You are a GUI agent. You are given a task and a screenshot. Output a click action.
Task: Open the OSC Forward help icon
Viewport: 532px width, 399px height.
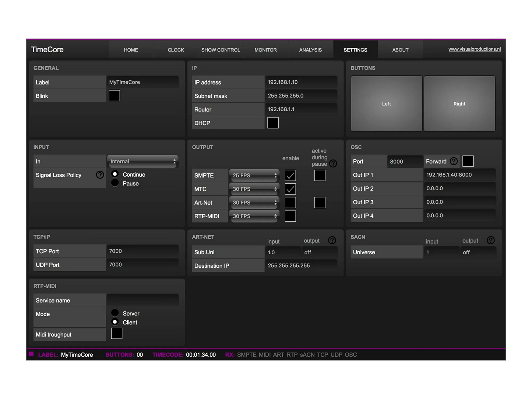[454, 161]
